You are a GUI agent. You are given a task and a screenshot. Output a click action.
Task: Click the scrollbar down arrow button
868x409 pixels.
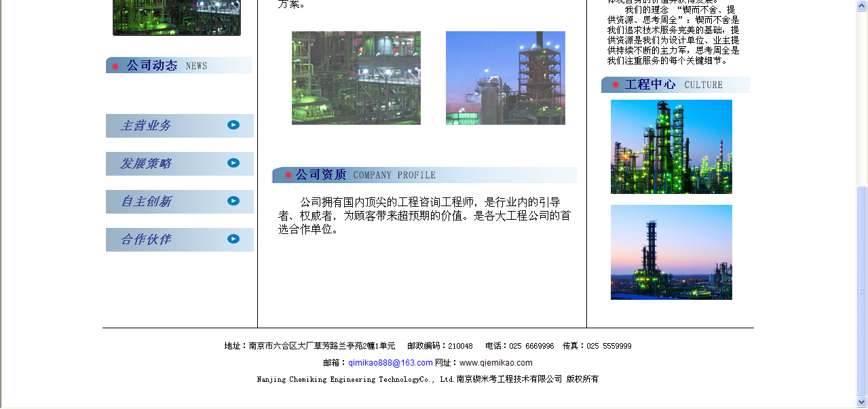point(862,402)
